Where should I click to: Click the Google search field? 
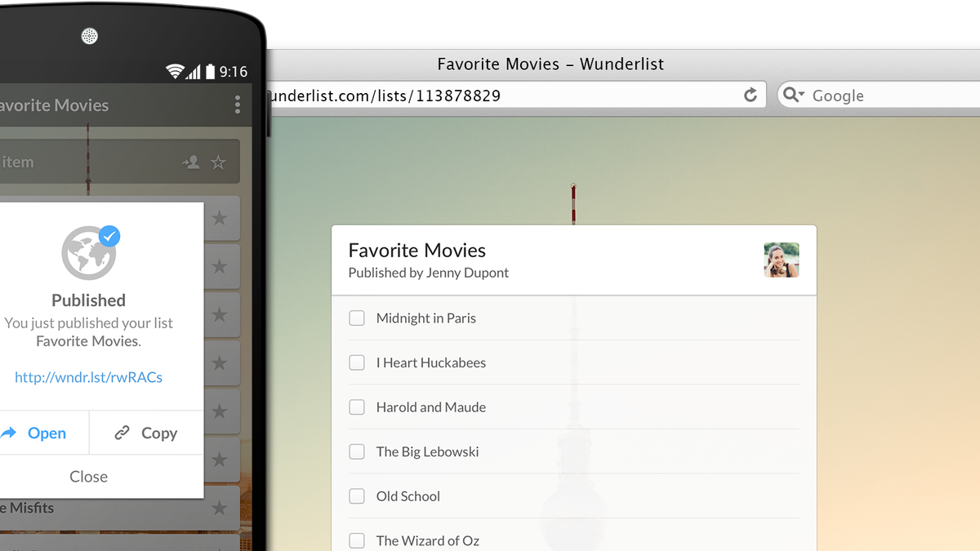(879, 95)
